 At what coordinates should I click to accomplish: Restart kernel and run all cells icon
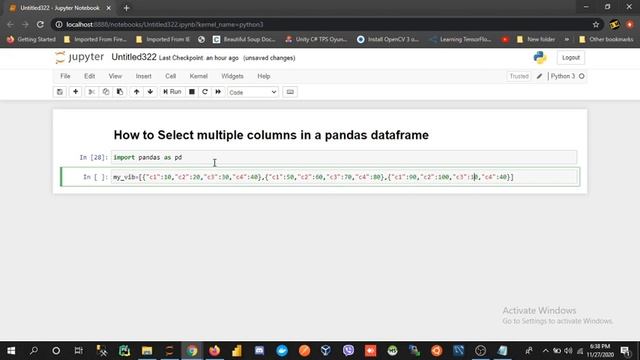point(218,92)
